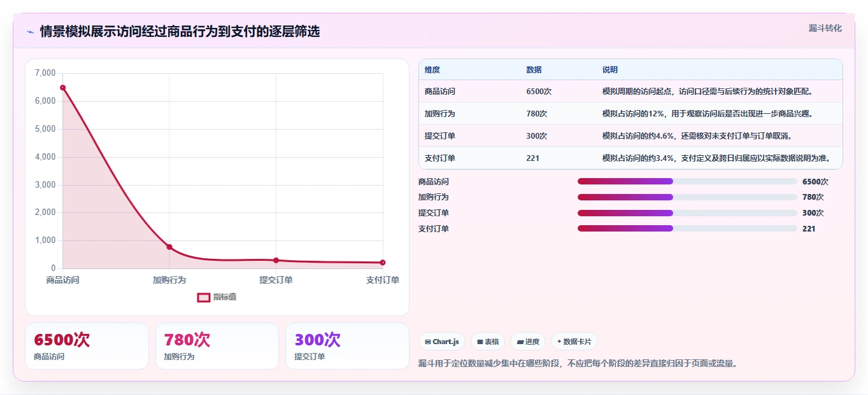
Task: Select the 商品访问 table row cell
Action: pyautogui.click(x=440, y=92)
